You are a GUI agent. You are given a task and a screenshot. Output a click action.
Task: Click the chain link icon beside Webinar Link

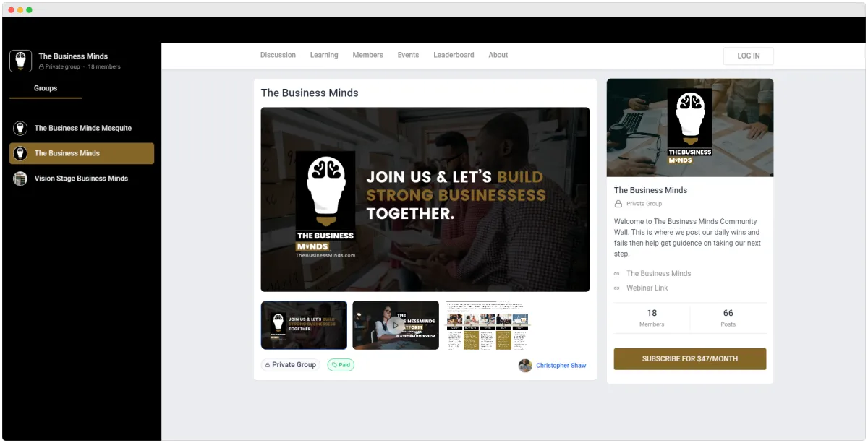coord(618,288)
